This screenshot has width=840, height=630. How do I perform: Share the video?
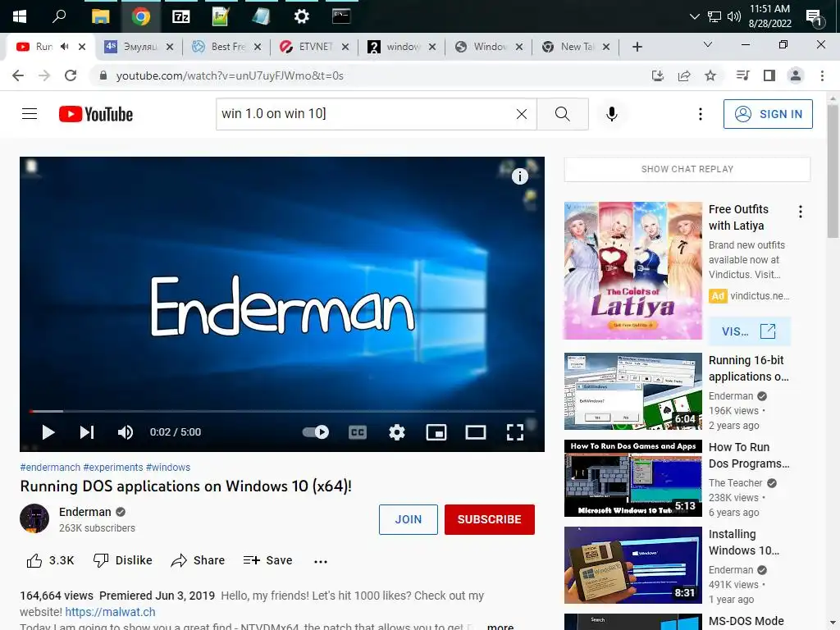[198, 560]
